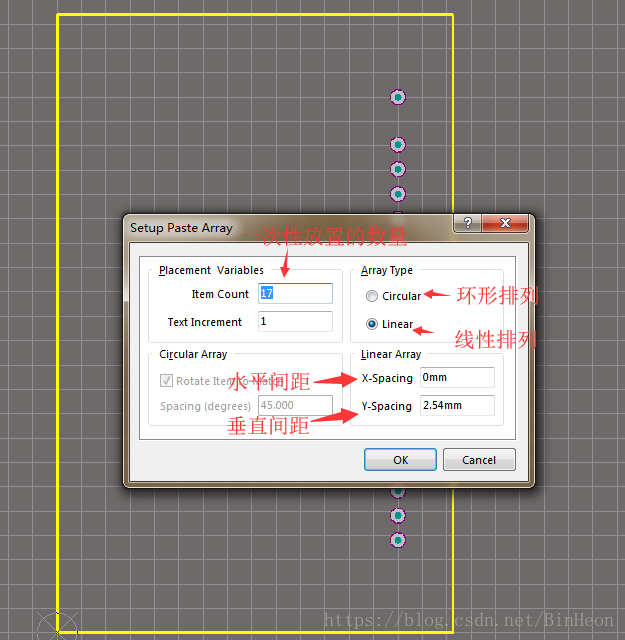Select the bottommost pad in the column
This screenshot has height=640, width=625.
(398, 540)
